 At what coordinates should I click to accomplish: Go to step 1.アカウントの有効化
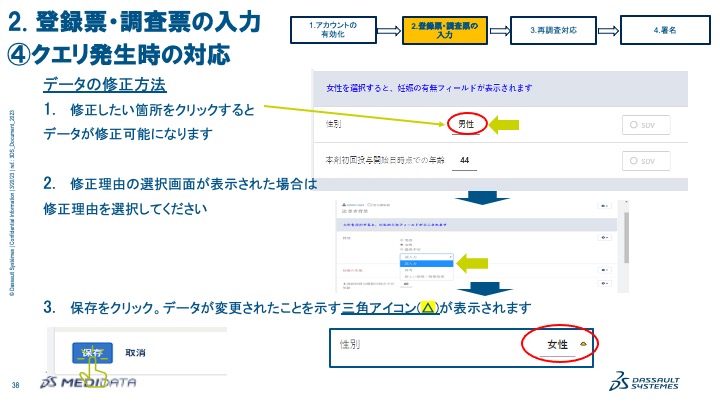(333, 30)
